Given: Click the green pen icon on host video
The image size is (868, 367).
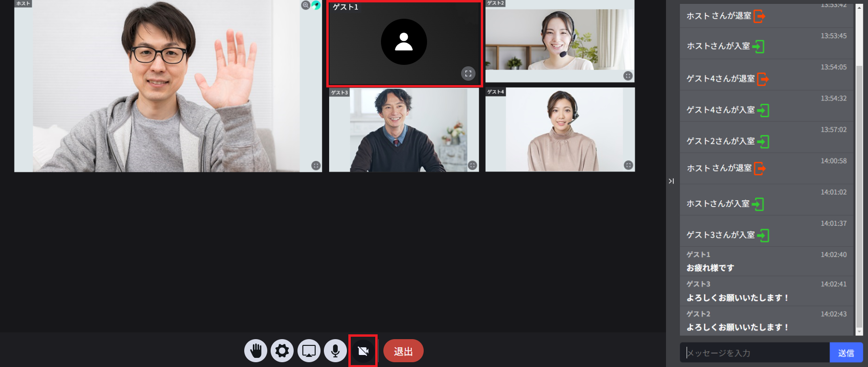Looking at the screenshot, I should tap(316, 5).
